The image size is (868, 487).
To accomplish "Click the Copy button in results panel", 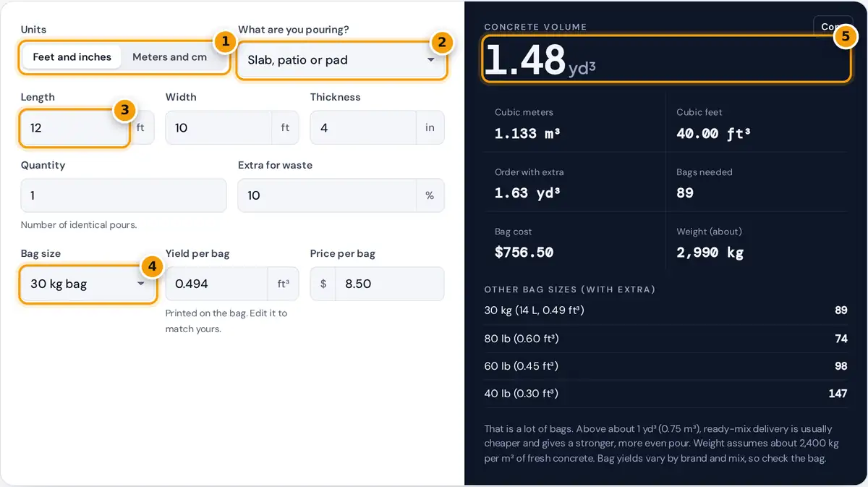I will (x=833, y=26).
